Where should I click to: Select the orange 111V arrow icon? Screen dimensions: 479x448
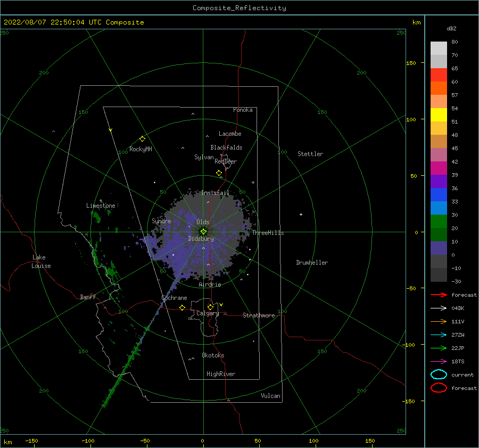439,321
